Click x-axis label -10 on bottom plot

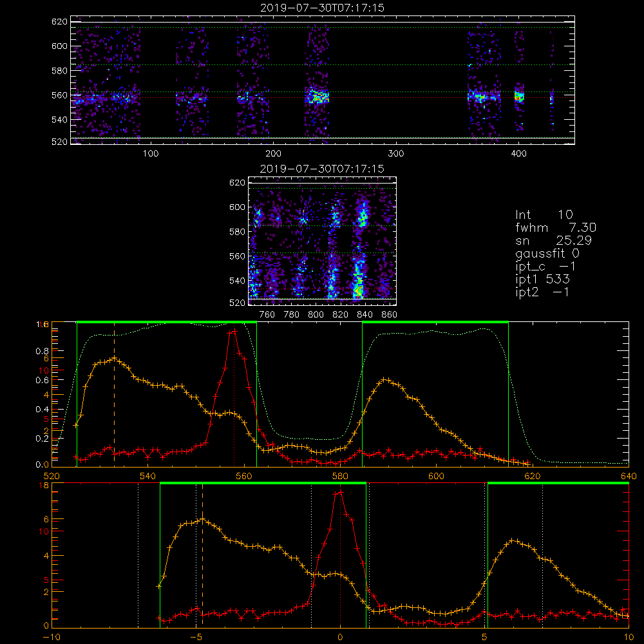pos(52,638)
